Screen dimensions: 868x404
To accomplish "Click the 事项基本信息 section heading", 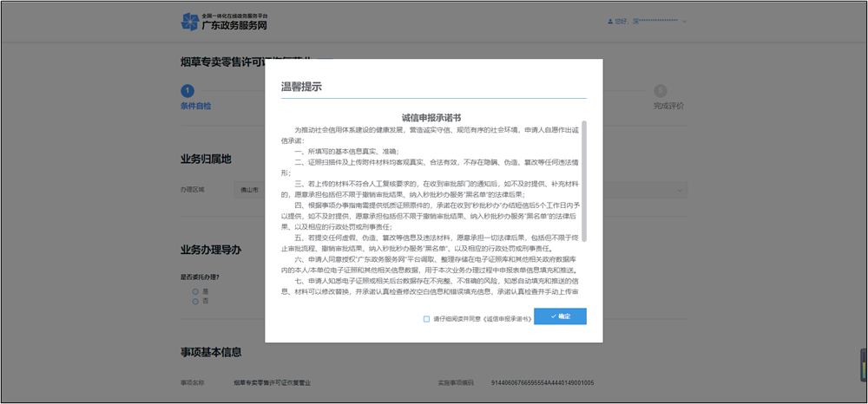I will pyautogui.click(x=211, y=352).
